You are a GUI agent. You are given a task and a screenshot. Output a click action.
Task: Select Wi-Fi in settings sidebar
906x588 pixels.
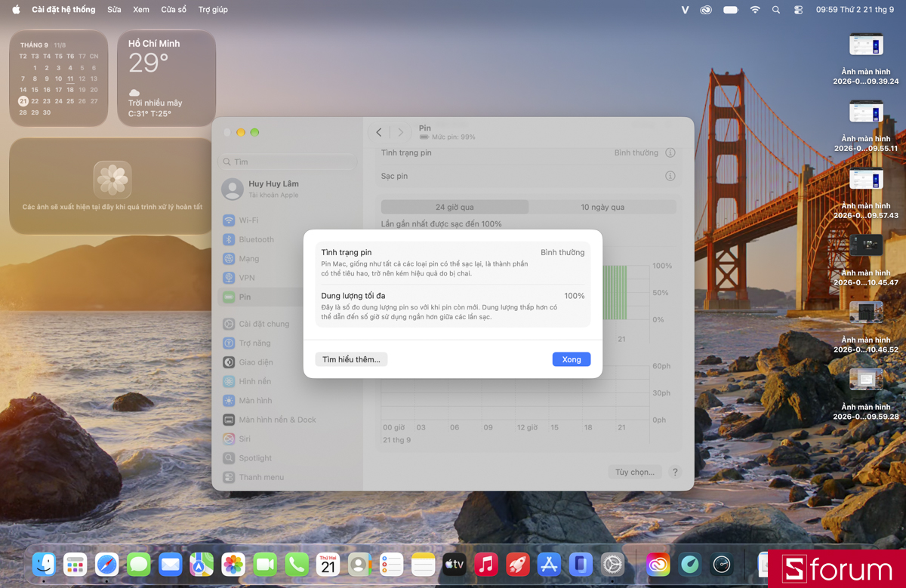(287, 220)
